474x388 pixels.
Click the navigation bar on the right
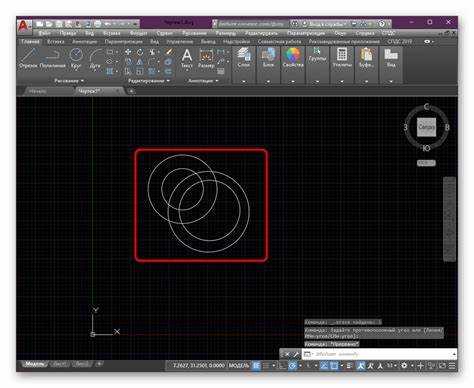click(449, 219)
